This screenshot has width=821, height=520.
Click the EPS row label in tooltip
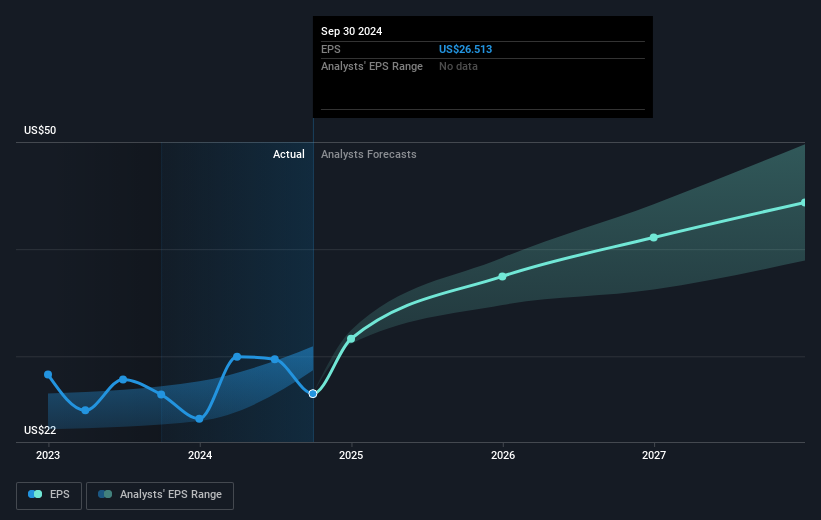click(x=330, y=49)
